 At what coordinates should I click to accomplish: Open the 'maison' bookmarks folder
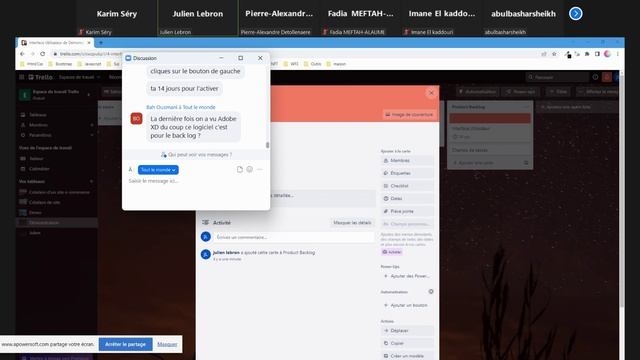click(x=336, y=64)
